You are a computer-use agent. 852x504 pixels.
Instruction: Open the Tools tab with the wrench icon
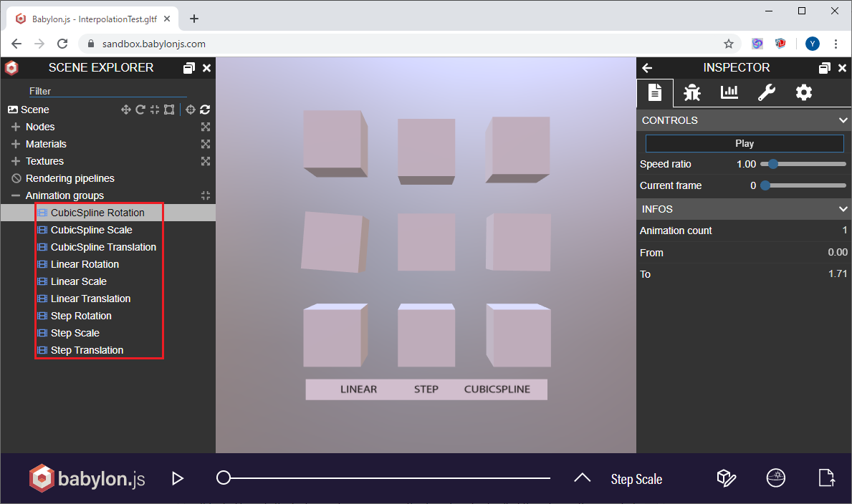(766, 92)
